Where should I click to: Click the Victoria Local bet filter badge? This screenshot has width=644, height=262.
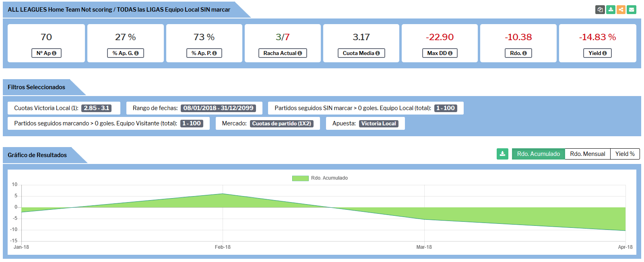click(378, 124)
